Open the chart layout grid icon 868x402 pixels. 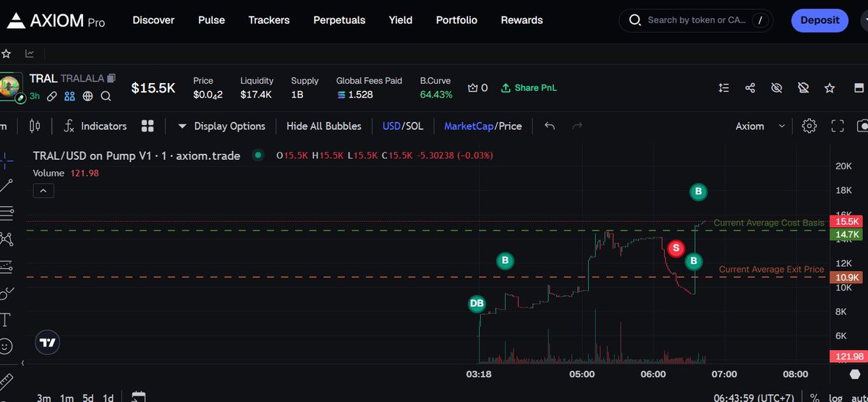click(148, 126)
